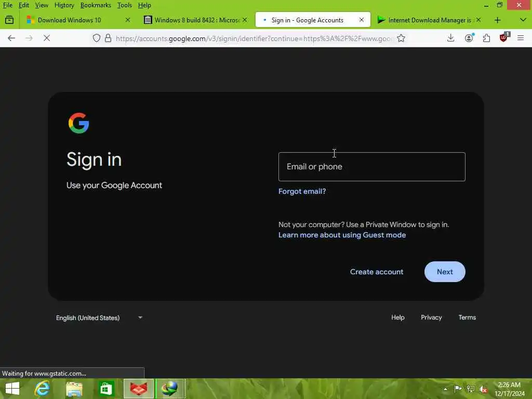Go back one page with back arrow
Viewport: 532px width, 399px height.
click(x=11, y=38)
